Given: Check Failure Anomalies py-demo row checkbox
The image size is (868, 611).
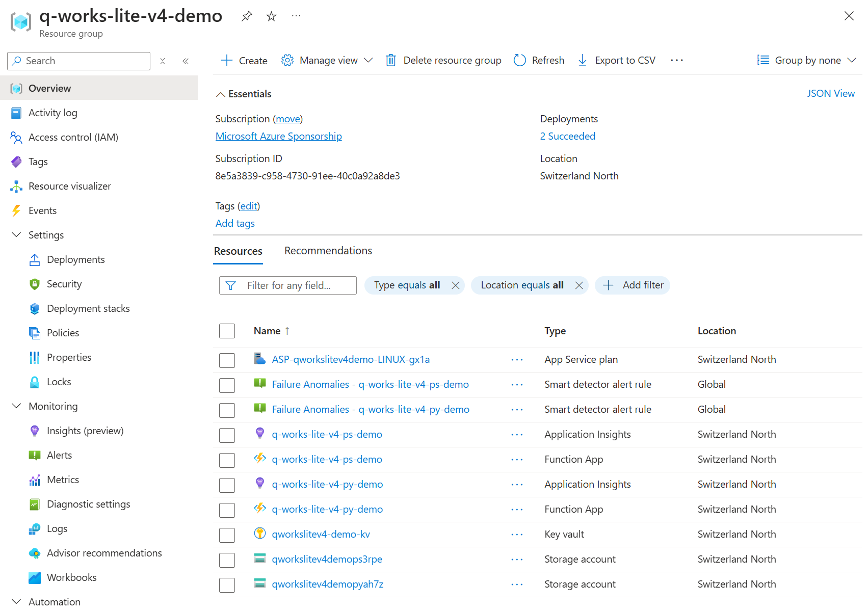Looking at the screenshot, I should [x=227, y=410].
